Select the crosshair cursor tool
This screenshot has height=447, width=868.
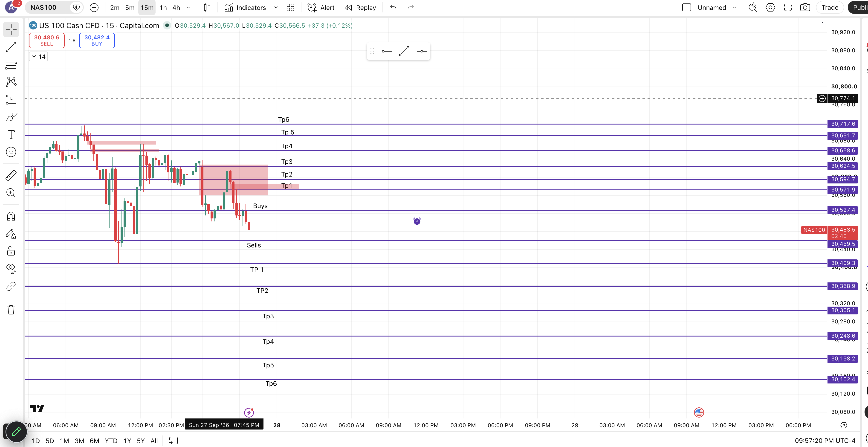[x=11, y=30]
